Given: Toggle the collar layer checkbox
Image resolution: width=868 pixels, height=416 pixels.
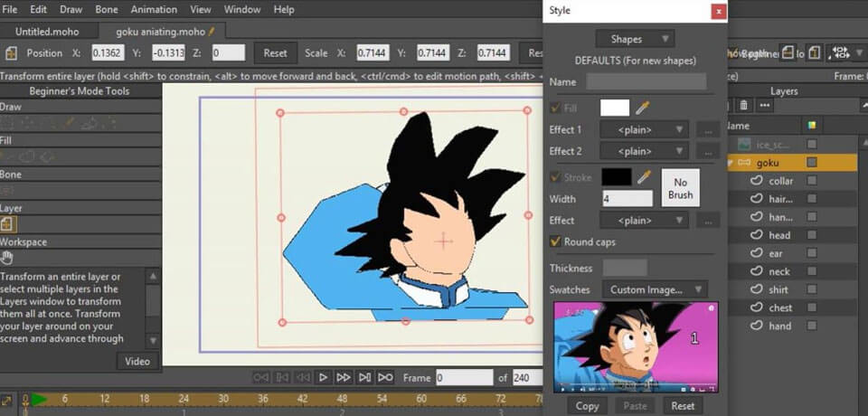Looking at the screenshot, I should [812, 181].
